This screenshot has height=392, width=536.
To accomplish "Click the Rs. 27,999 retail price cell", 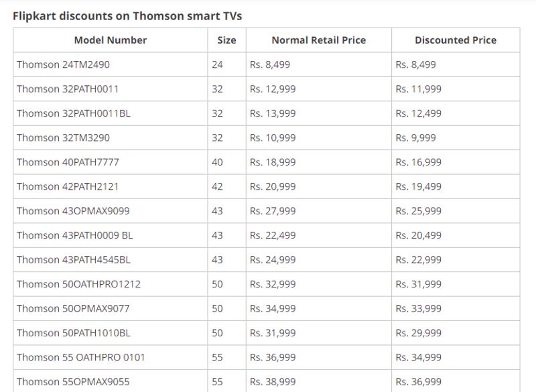I will point(273,211).
